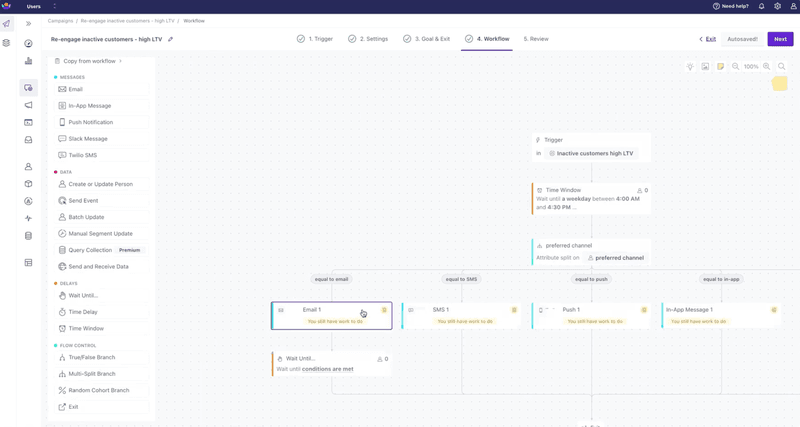
Task: Click the Need help? link
Action: tap(730, 6)
